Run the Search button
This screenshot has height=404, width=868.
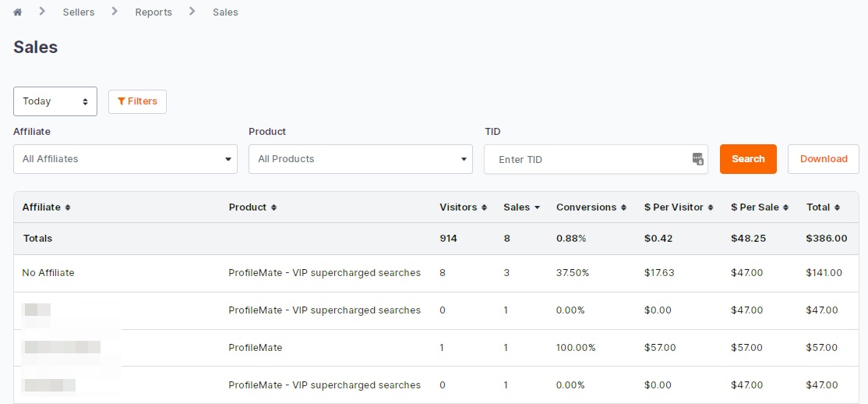(x=748, y=159)
